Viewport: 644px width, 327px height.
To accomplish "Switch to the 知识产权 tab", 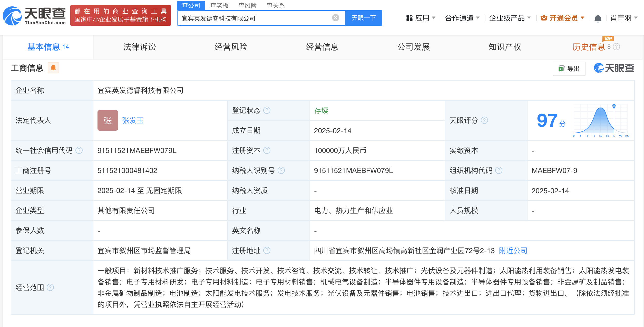I will (x=505, y=47).
